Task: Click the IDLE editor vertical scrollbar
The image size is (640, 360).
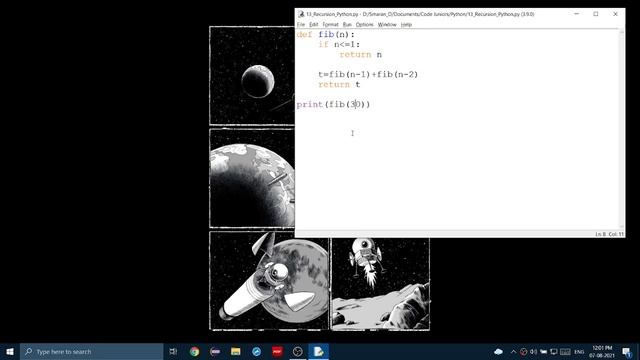Action: coord(622,129)
